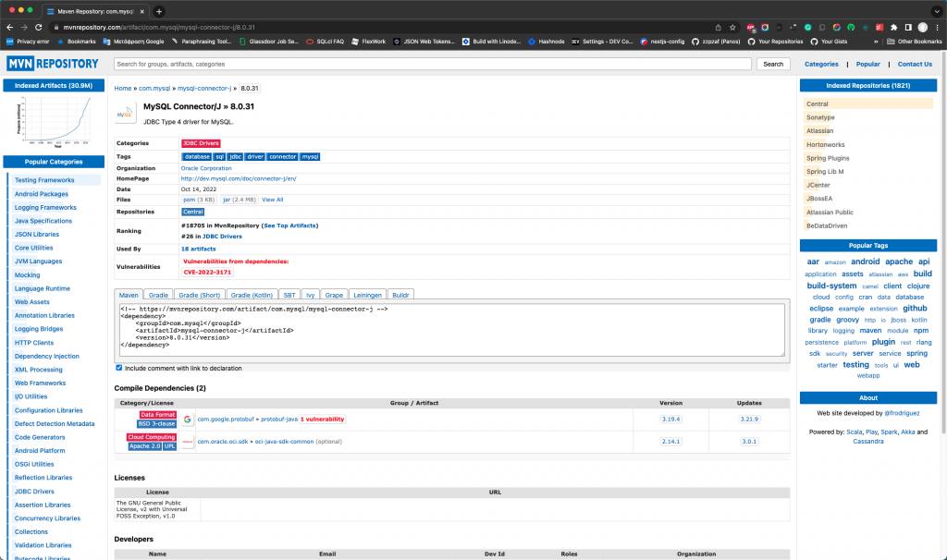The image size is (947, 560).
Task: Open the pom (3 KB) file
Action: [x=199, y=200]
